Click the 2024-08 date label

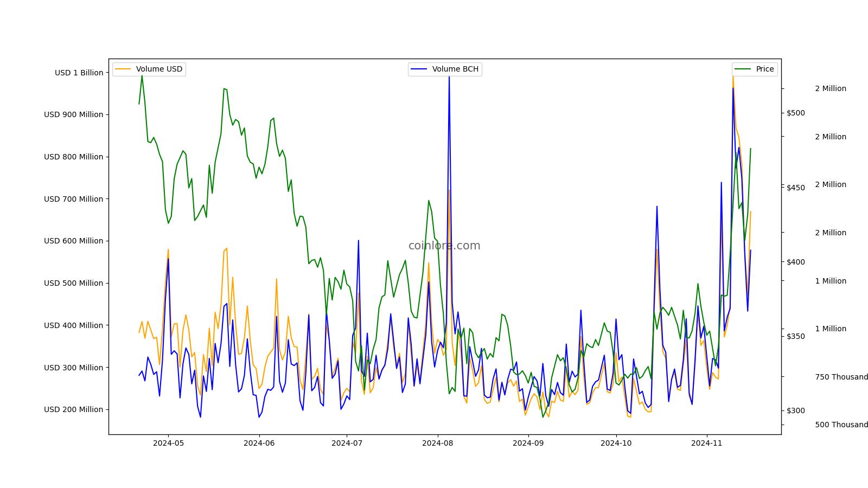coord(437,443)
